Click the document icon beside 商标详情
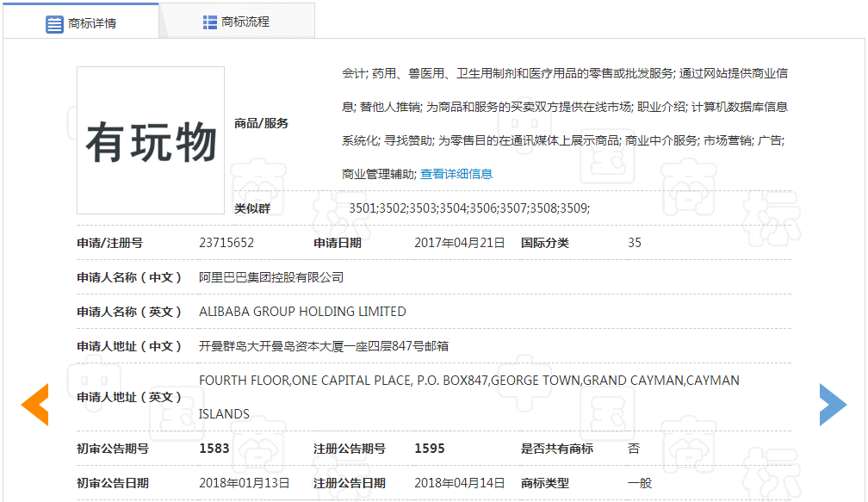Viewport: 868px width, 502px height. pos(54,24)
